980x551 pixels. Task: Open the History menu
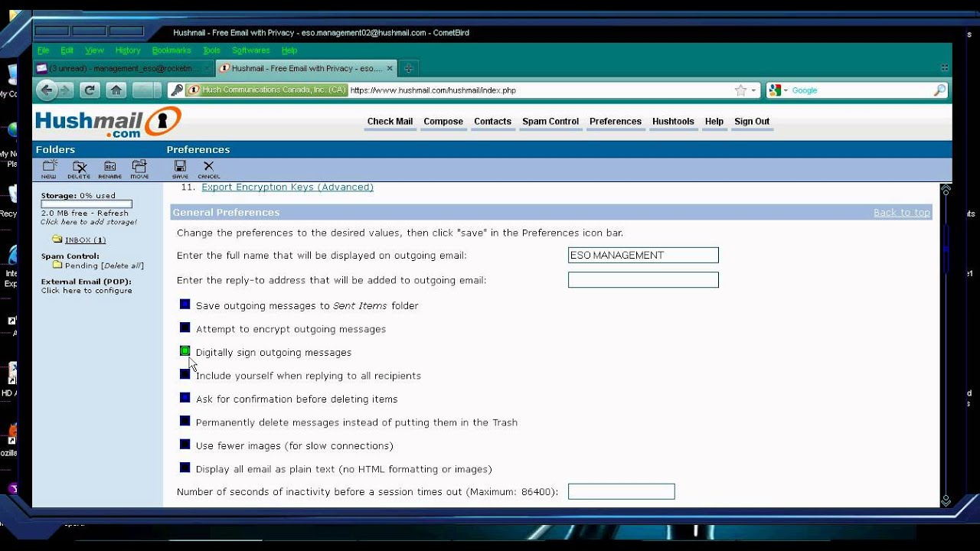coord(128,51)
